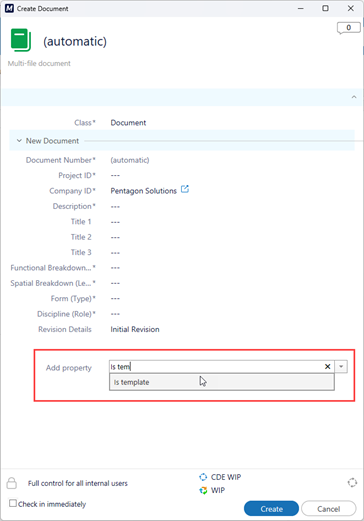The height and width of the screenshot is (521, 364).
Task: Edit the Description field value
Action: [x=115, y=206]
